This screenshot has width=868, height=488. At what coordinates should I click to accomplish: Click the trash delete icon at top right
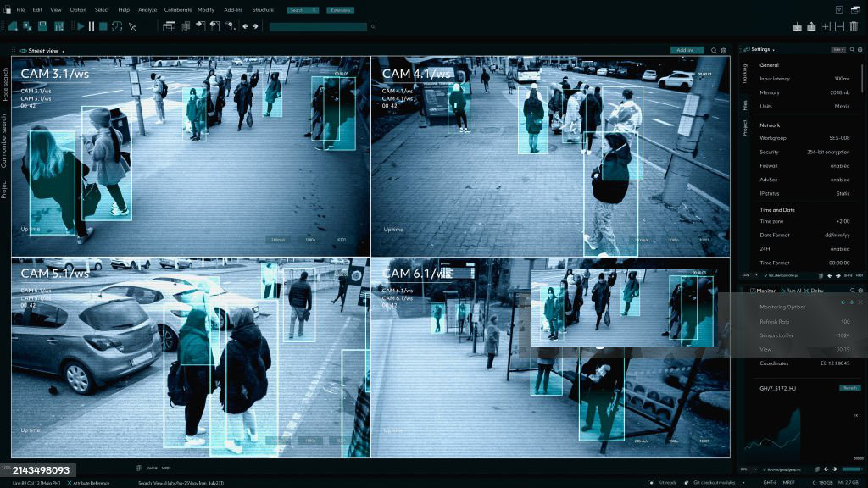pyautogui.click(x=854, y=26)
